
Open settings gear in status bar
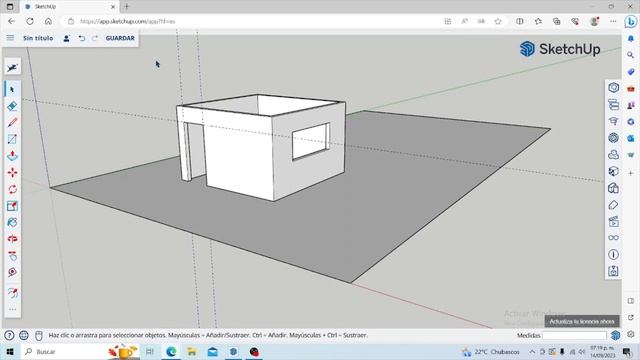[631, 334]
